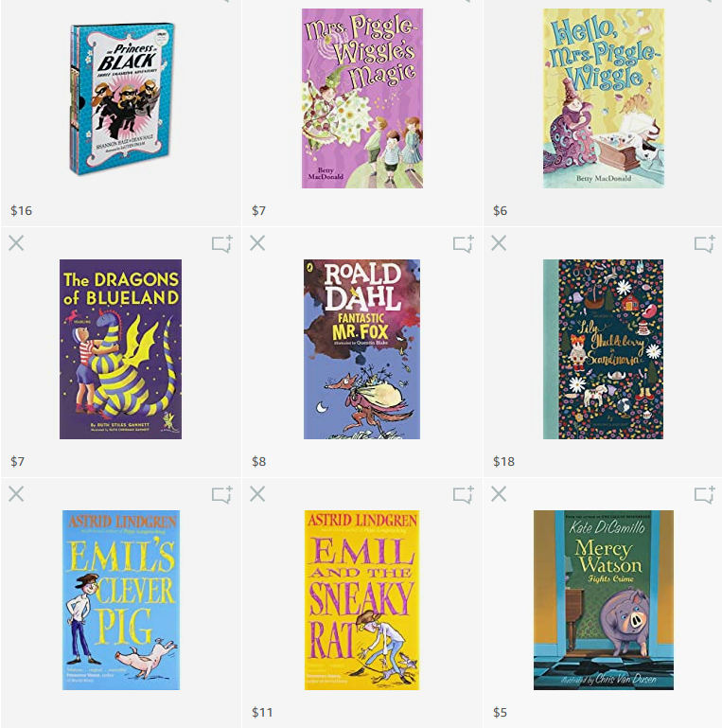The width and height of the screenshot is (722, 728).
Task: Add a comment to Fantastic Mr. Fox
Action: click(464, 243)
